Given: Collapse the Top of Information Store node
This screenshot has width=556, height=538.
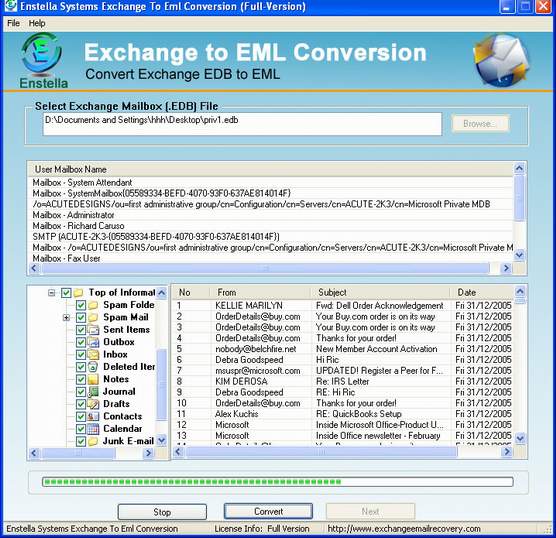Looking at the screenshot, I should tap(52, 293).
